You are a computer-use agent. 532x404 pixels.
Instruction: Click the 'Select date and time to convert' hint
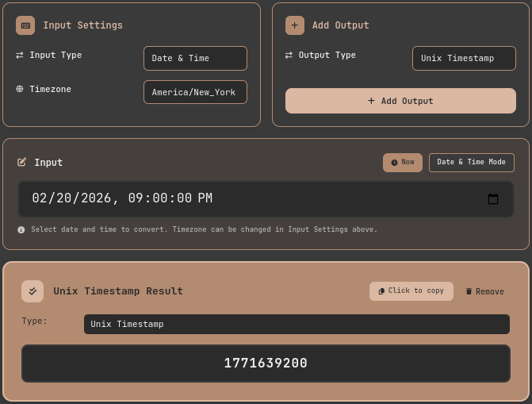pyautogui.click(x=205, y=229)
